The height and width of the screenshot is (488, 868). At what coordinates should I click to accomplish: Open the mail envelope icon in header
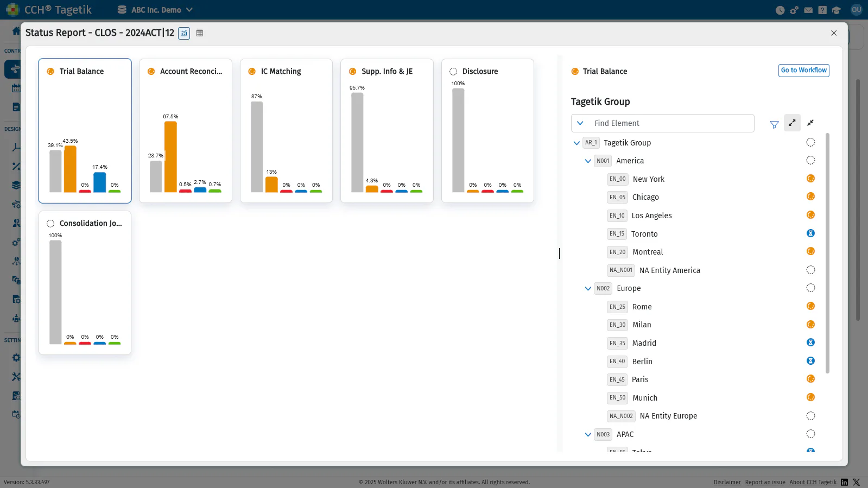[808, 10]
